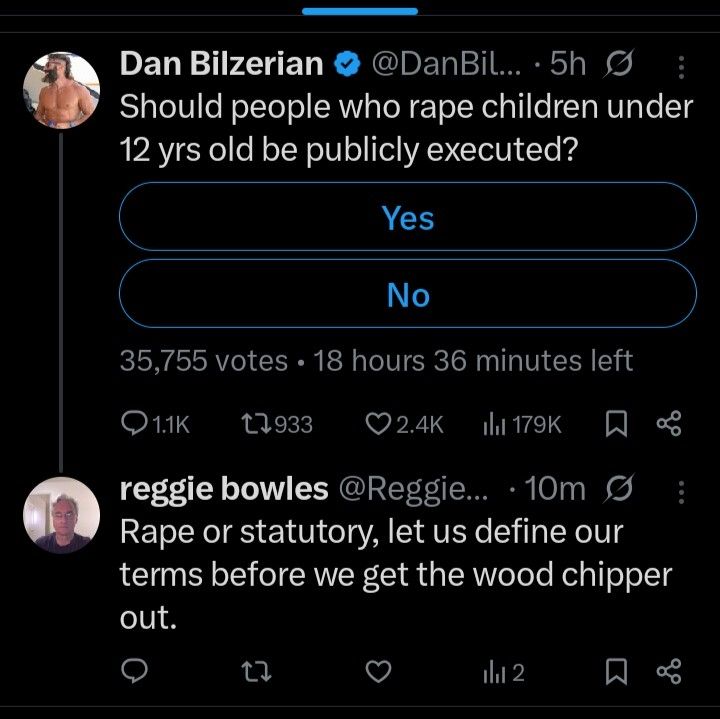The image size is (720, 719).
Task: Reply to reggie bowles' comment
Action: [x=134, y=673]
